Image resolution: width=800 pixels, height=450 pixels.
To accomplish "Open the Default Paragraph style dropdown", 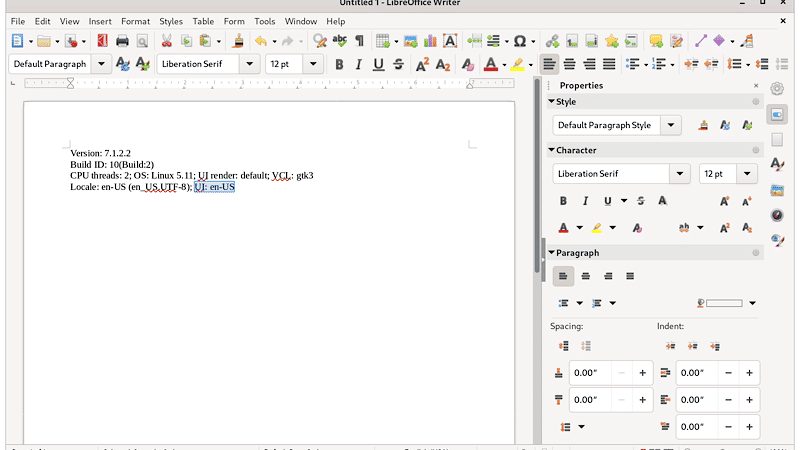I will (101, 64).
